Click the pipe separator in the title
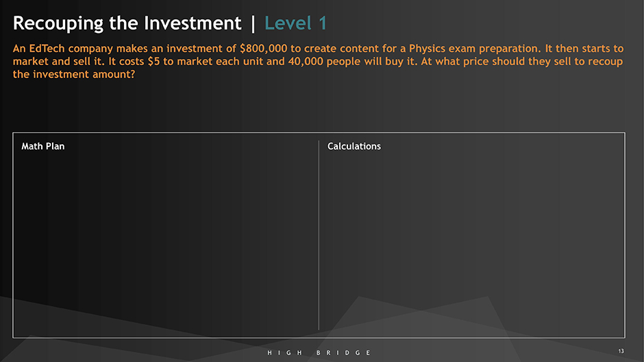 coord(253,23)
